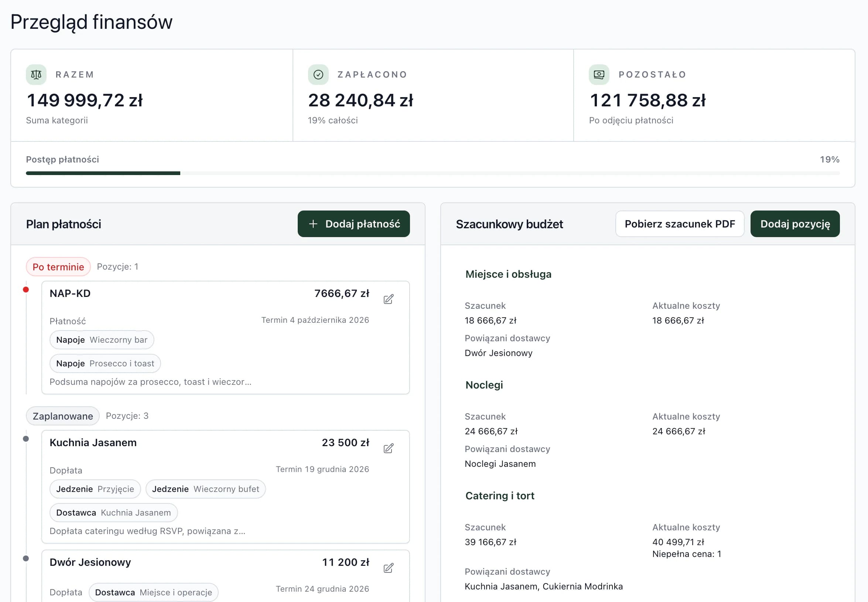Click the Catering i tort category heading

coord(500,496)
